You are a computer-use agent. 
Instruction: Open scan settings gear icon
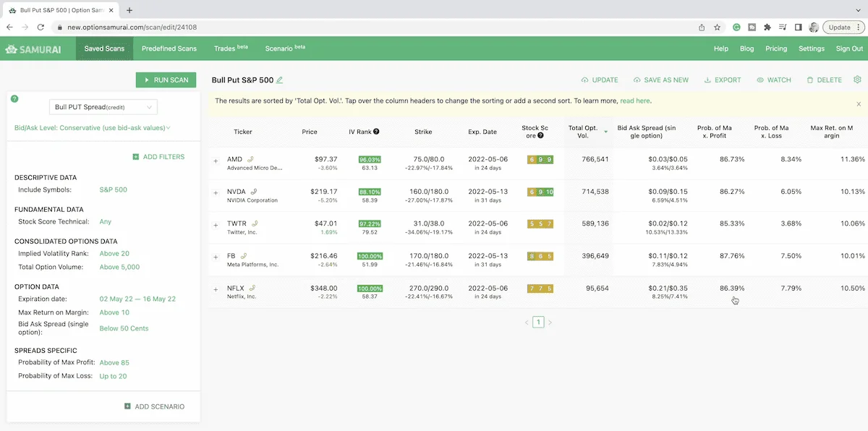[857, 80]
